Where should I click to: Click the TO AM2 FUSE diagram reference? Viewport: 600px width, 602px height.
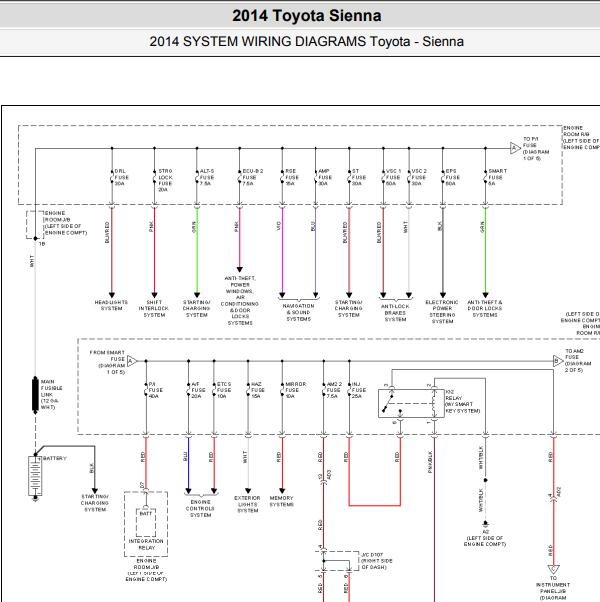pyautogui.click(x=578, y=361)
